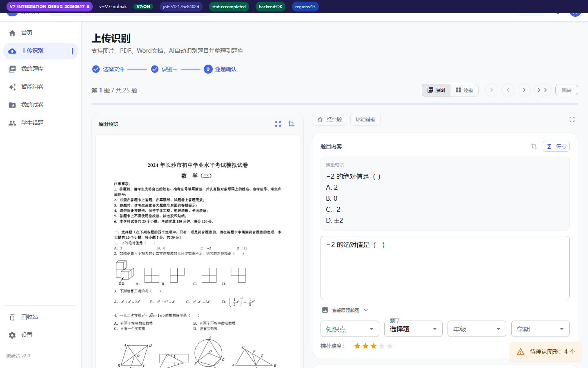
Task: Open the 学期 dropdown
Action: (540, 329)
